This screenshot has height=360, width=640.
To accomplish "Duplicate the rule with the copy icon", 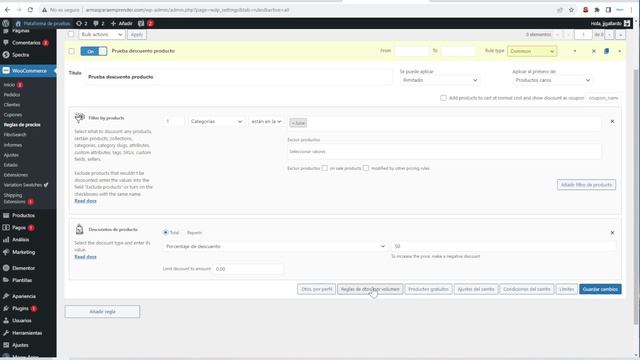I will click(x=607, y=51).
